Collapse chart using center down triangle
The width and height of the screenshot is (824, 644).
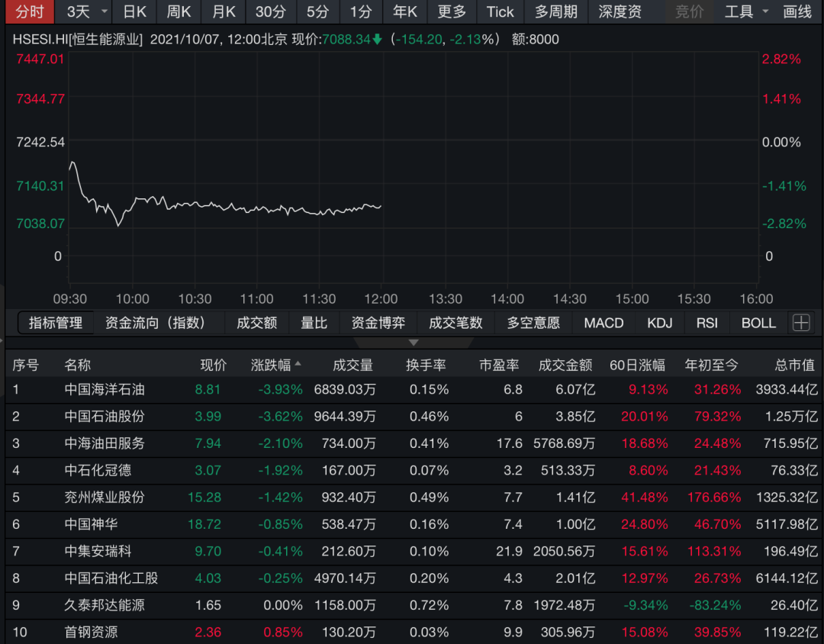click(x=414, y=343)
